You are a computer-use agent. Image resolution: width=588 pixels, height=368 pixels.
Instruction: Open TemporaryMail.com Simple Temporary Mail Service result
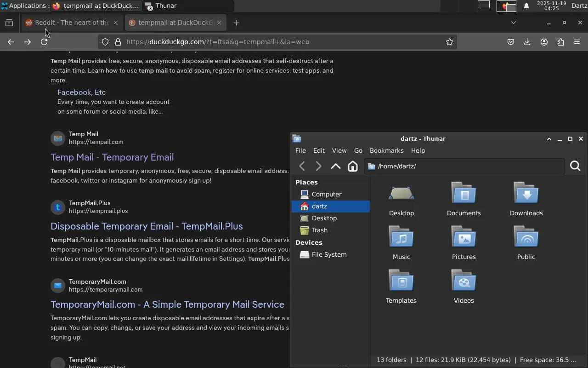coord(167,305)
